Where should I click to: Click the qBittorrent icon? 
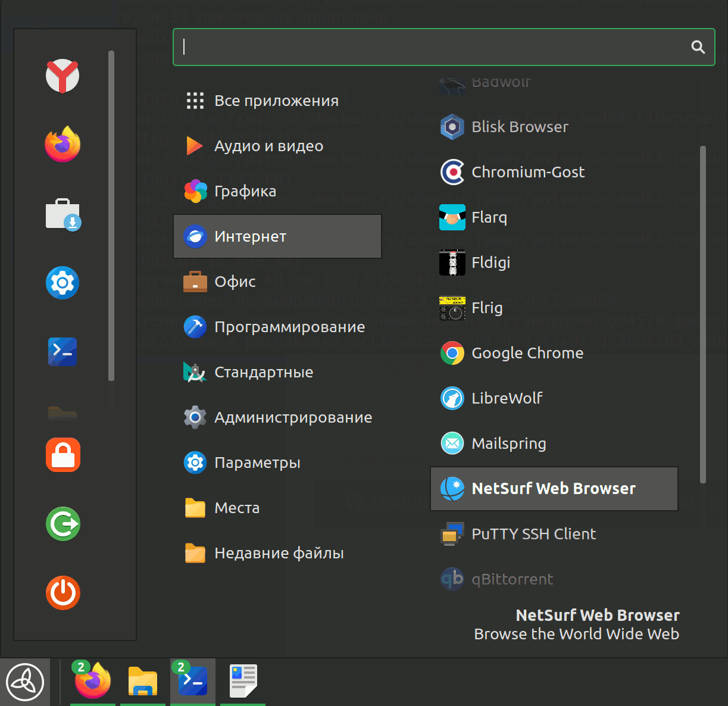452,579
